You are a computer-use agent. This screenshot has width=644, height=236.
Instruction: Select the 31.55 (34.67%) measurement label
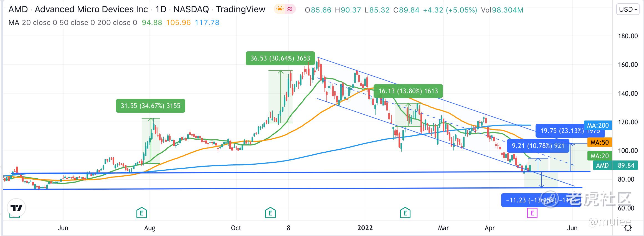151,106
